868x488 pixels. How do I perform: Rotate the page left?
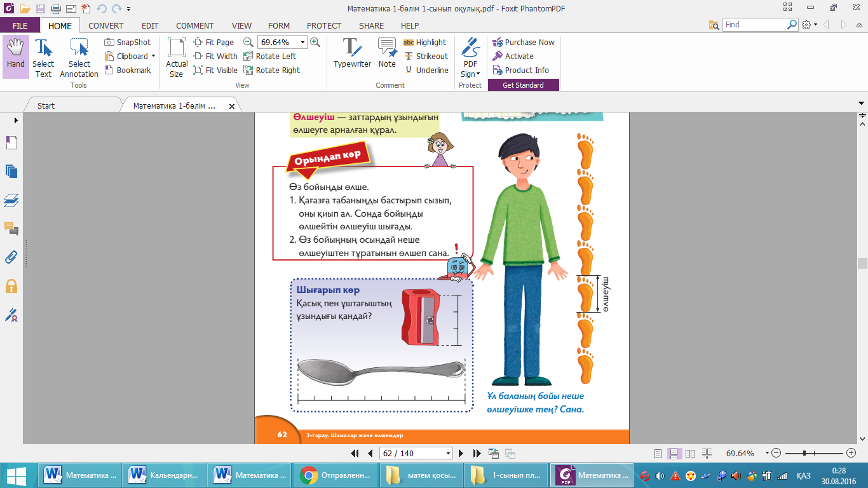(x=270, y=57)
